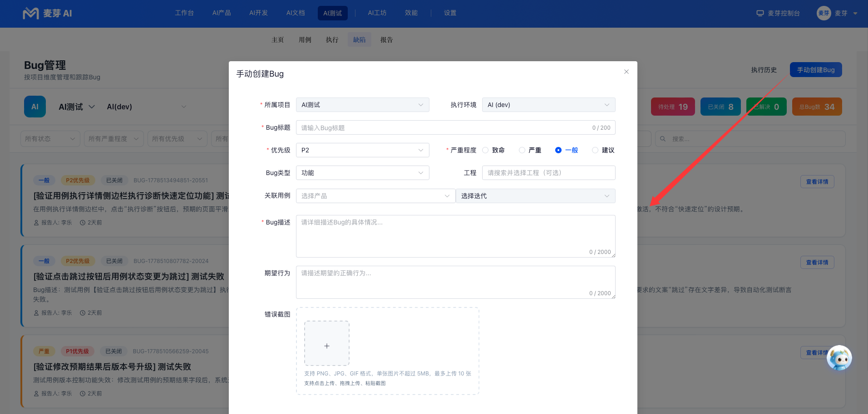Image resolution: width=868 pixels, height=414 pixels.
Task: Open the AI工坊 menu
Action: (377, 13)
